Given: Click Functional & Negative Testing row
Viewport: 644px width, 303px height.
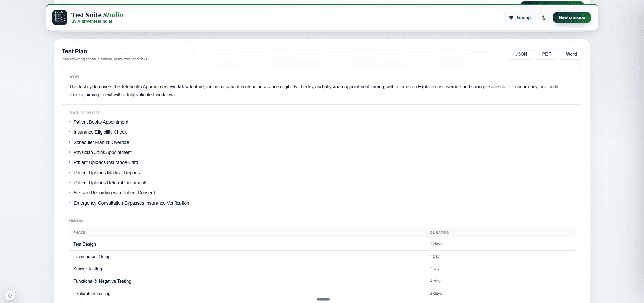Looking at the screenshot, I should [x=321, y=281].
